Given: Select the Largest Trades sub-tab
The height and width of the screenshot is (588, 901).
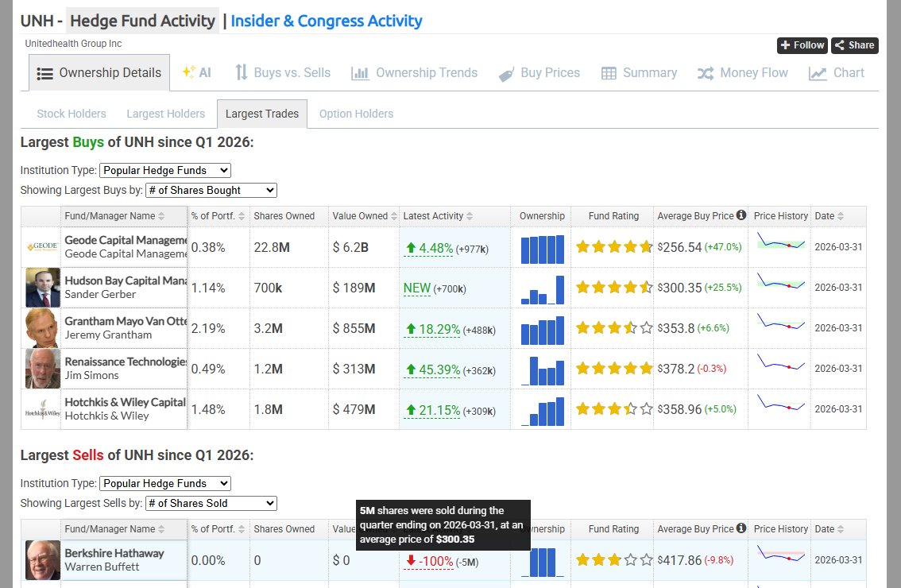Looking at the screenshot, I should (262, 114).
